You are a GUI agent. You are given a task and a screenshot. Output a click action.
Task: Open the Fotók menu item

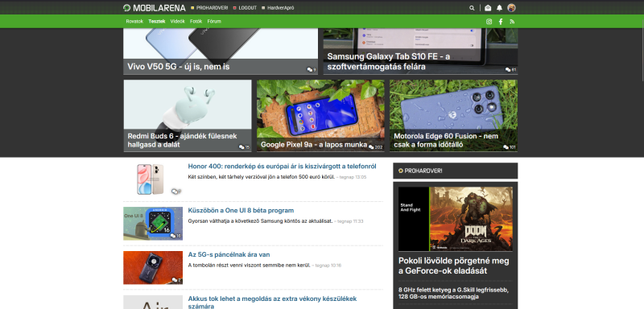click(196, 22)
